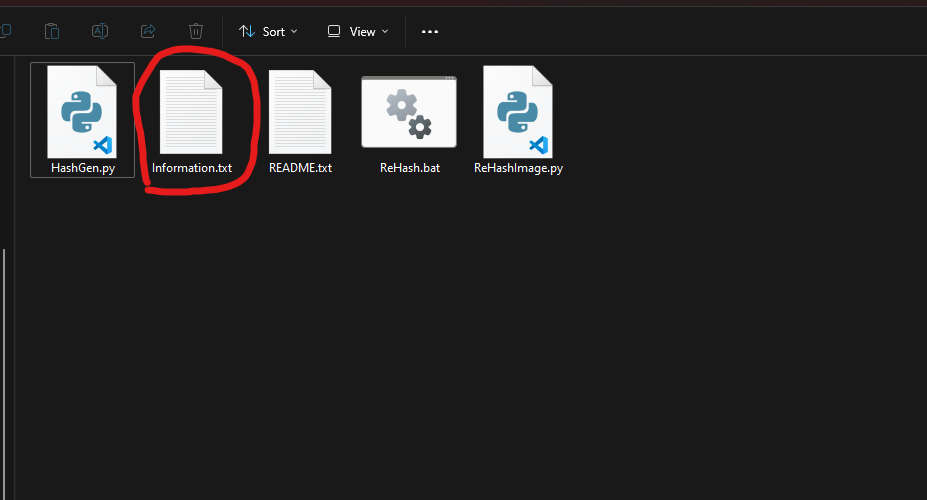This screenshot has width=927, height=500.
Task: Click the Rename icon in toolbar
Action: coord(100,31)
